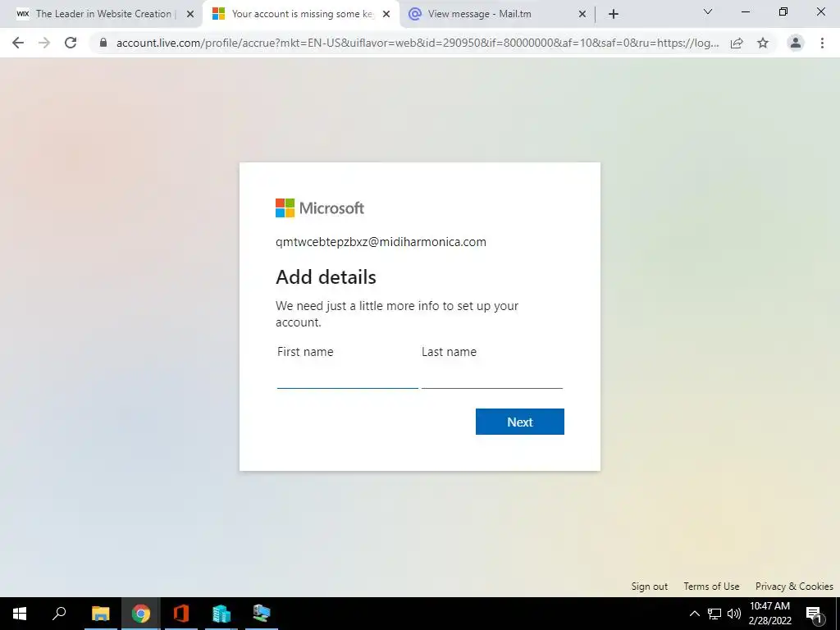Select the Microsoft account tab
This screenshot has width=840, height=630.
(302, 14)
